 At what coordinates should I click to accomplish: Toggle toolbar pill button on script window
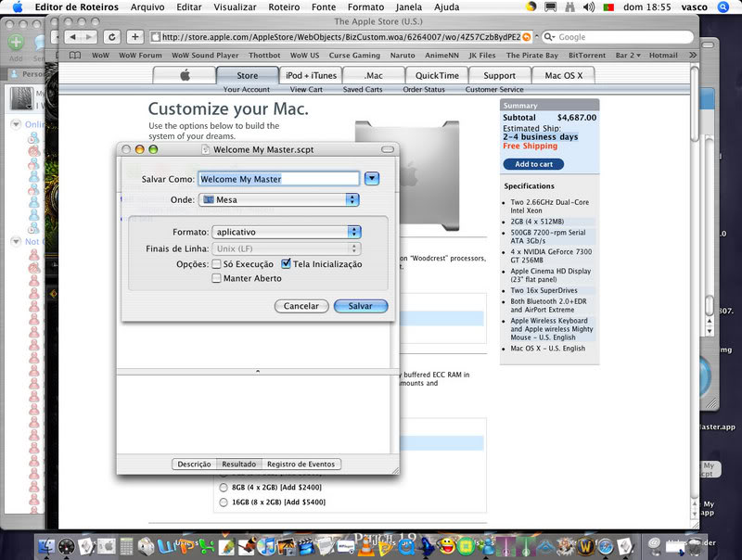coord(387,149)
